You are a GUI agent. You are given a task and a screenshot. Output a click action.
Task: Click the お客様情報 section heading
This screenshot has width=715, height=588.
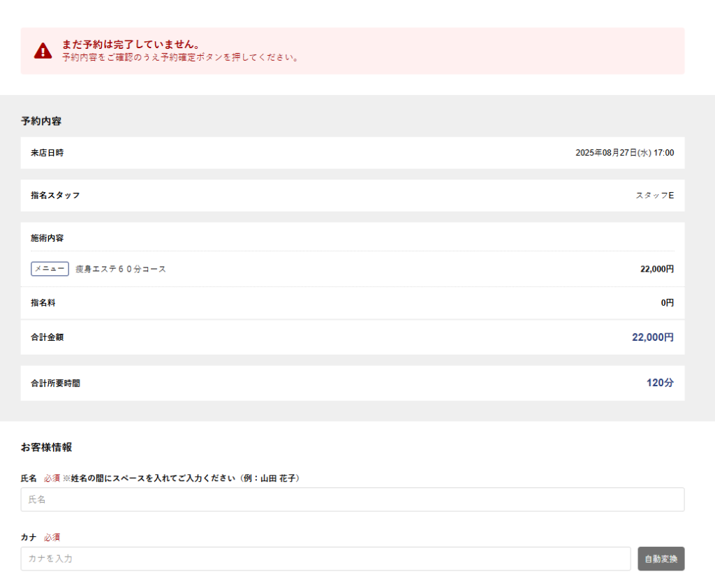coord(46,447)
